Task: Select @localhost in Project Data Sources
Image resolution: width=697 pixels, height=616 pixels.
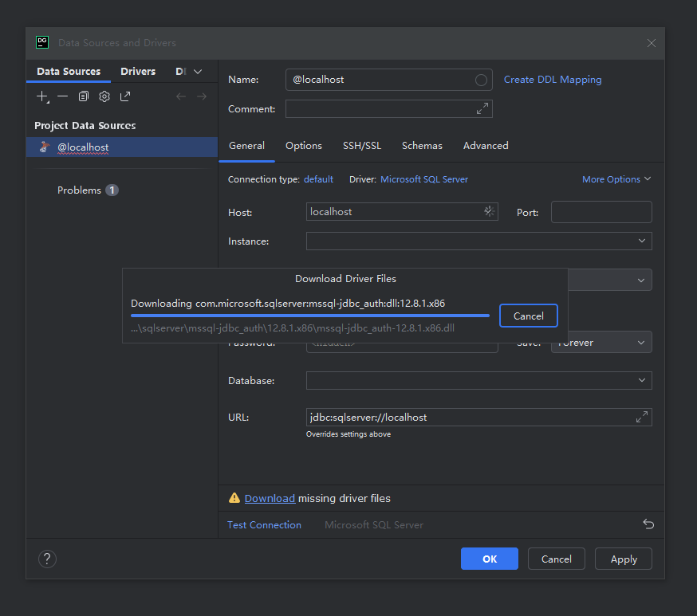Action: 83,147
